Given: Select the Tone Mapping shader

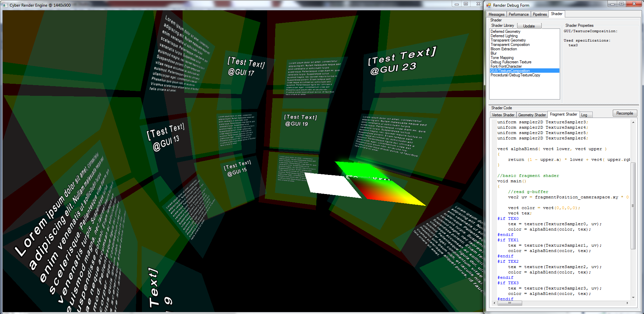Looking at the screenshot, I should coord(502,58).
